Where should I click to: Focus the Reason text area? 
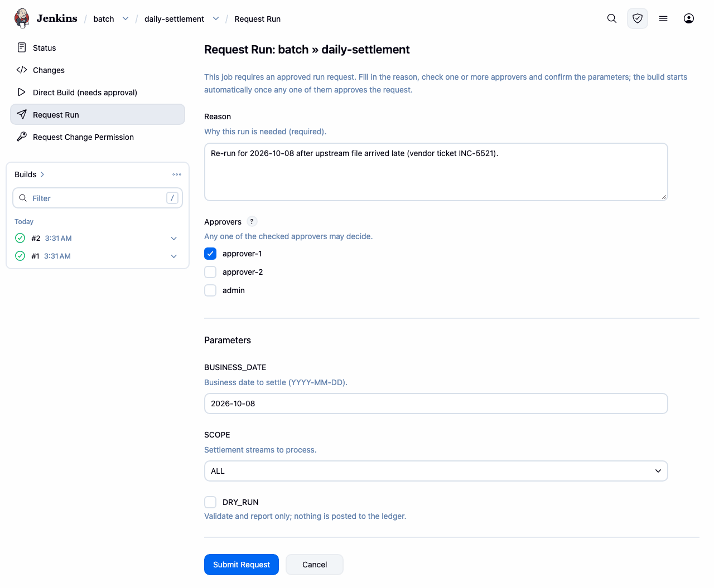pos(436,172)
